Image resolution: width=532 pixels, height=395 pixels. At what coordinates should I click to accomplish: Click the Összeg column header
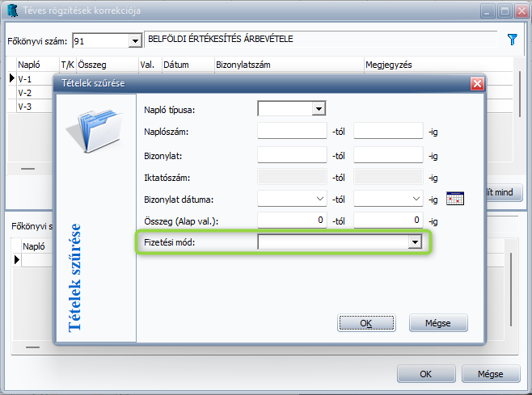[x=108, y=65]
